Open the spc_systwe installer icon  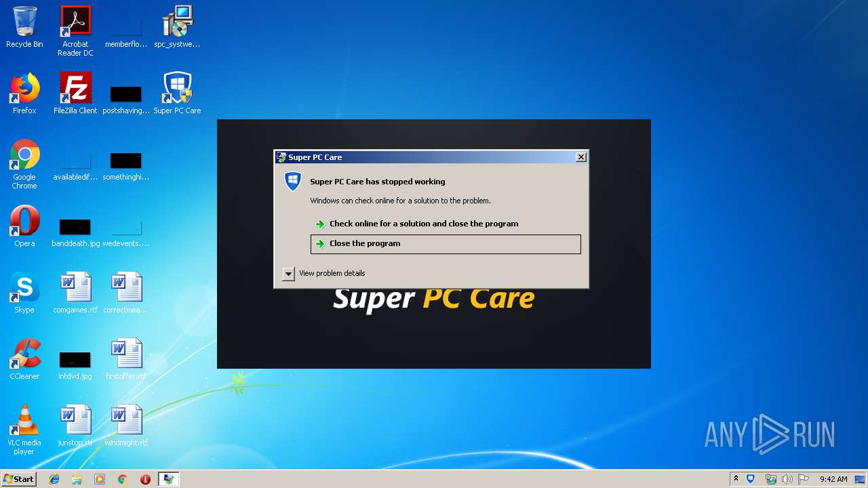[177, 27]
